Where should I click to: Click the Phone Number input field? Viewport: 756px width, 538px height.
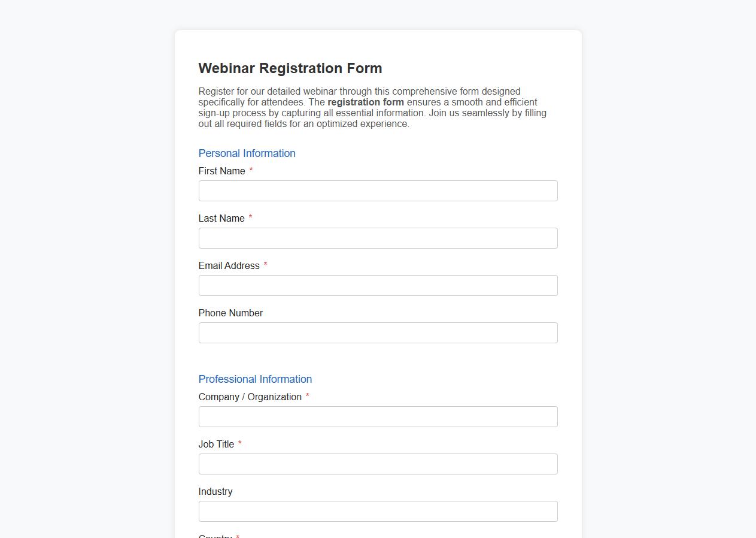tap(378, 333)
